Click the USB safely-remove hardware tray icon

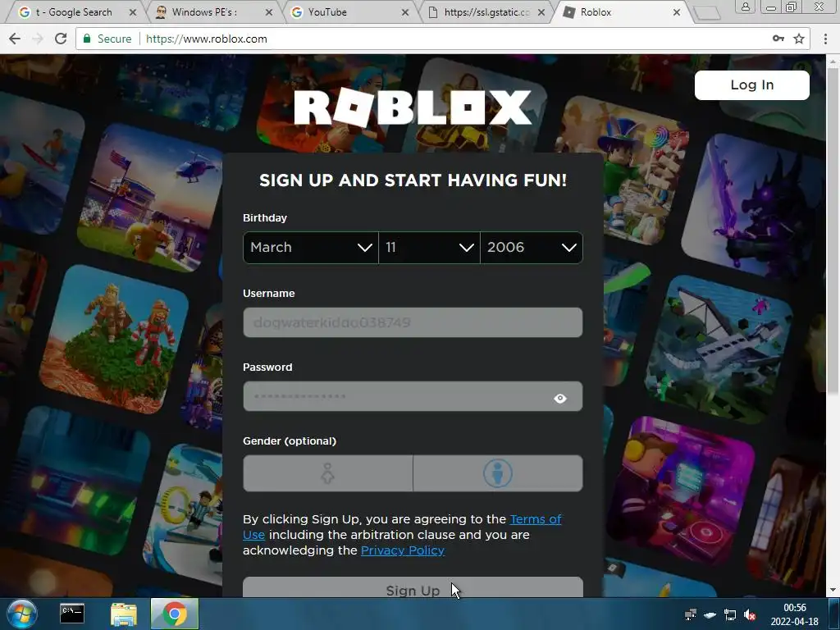tap(710, 614)
